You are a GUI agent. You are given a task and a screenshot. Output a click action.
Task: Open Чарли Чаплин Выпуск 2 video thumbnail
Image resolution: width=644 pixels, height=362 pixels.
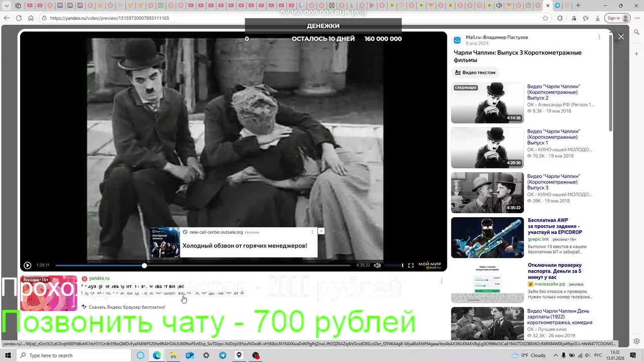click(487, 103)
